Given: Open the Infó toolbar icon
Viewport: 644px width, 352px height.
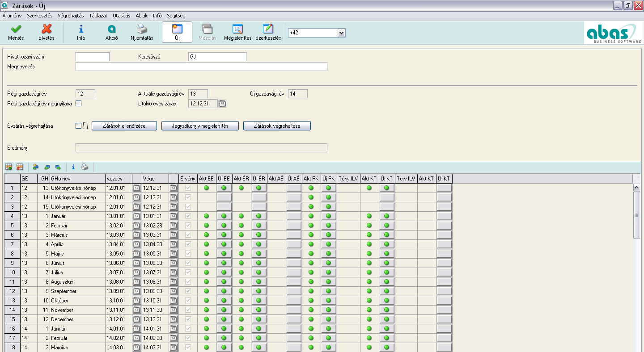Looking at the screenshot, I should coord(81,29).
